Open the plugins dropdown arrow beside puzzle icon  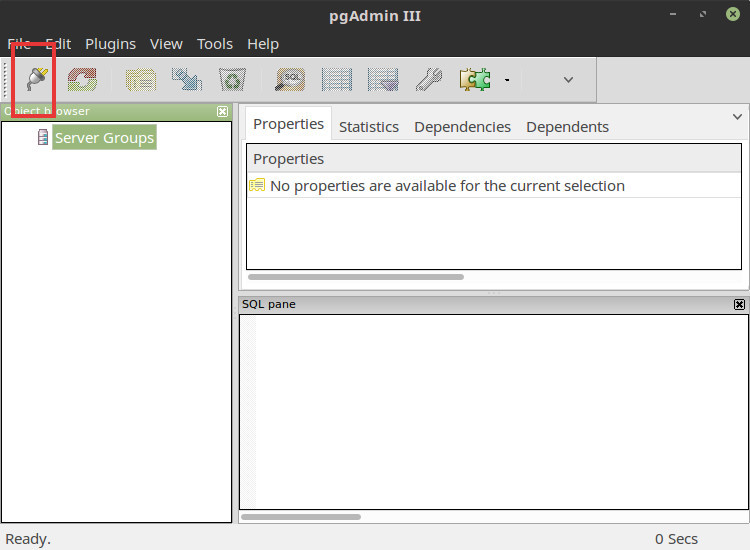tap(507, 80)
